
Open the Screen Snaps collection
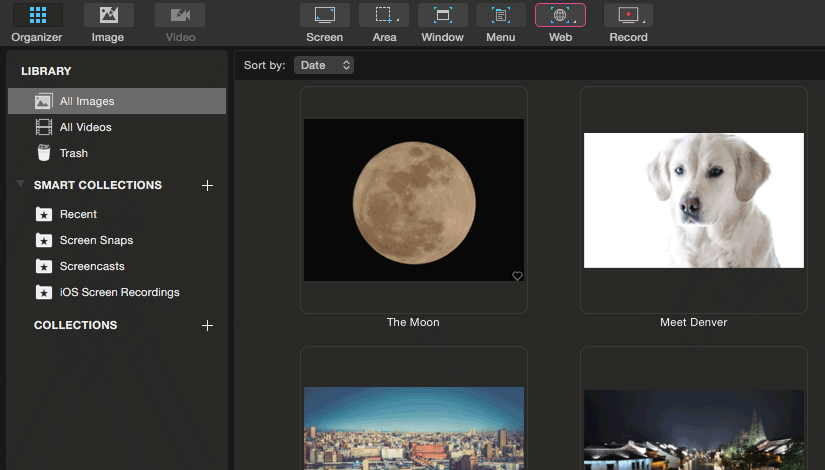tap(117, 240)
